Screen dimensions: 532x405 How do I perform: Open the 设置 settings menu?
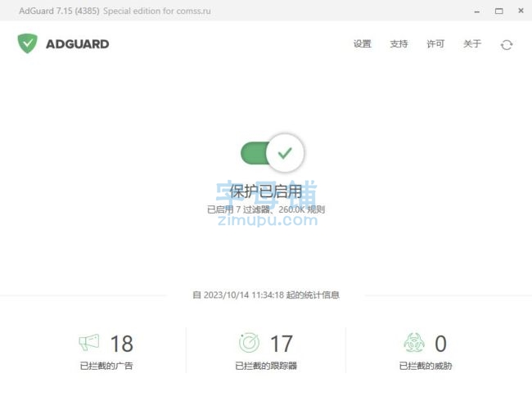[362, 43]
